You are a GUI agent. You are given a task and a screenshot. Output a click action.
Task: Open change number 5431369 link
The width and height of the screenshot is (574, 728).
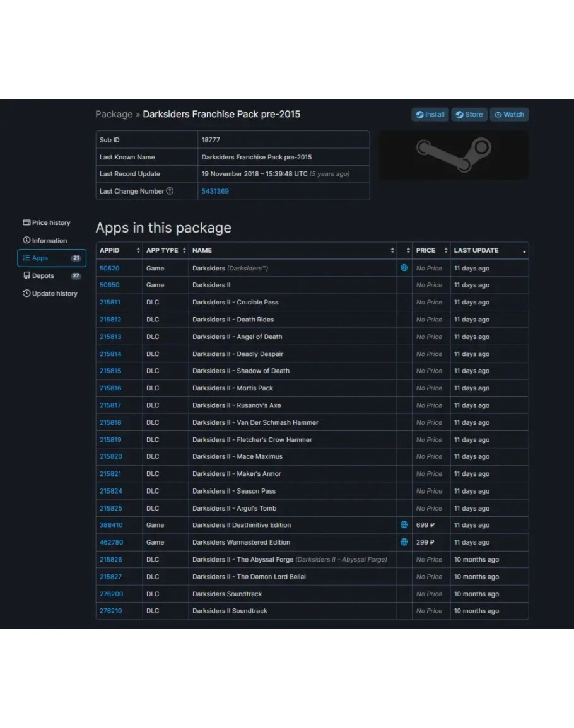point(215,192)
